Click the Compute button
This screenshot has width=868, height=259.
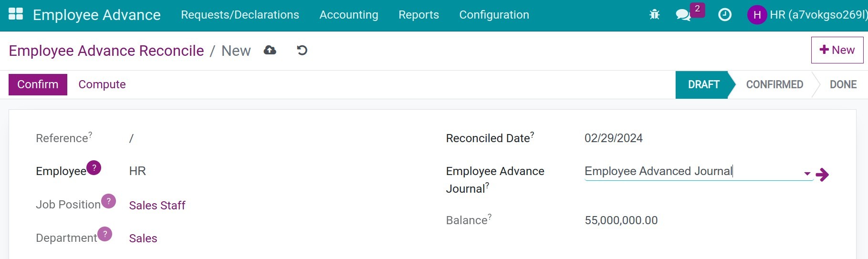coord(102,84)
